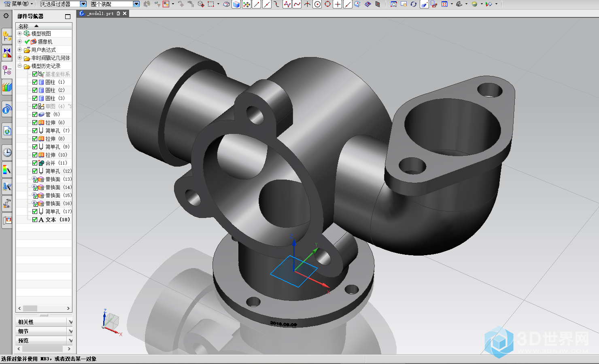Open the System Materials palette icon
This screenshot has height=364, width=599.
coord(7,170)
